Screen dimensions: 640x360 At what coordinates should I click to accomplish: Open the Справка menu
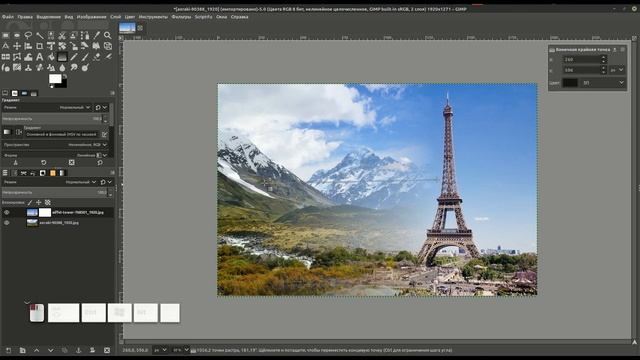point(239,17)
